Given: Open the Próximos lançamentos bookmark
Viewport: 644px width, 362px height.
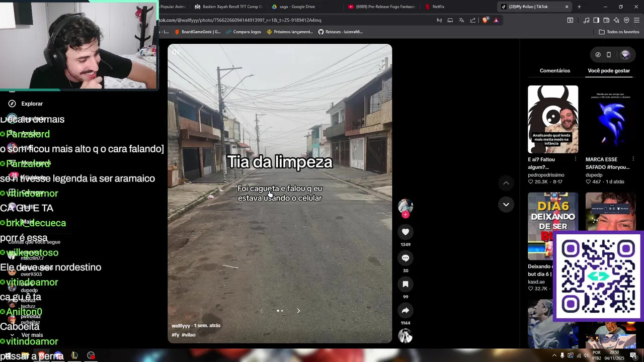Looking at the screenshot, I should click(x=290, y=32).
